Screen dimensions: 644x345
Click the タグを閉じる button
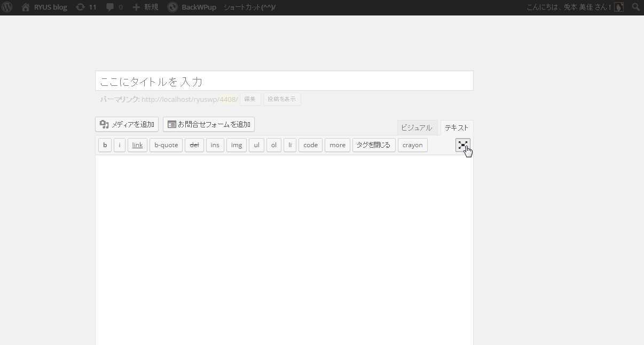click(x=374, y=145)
